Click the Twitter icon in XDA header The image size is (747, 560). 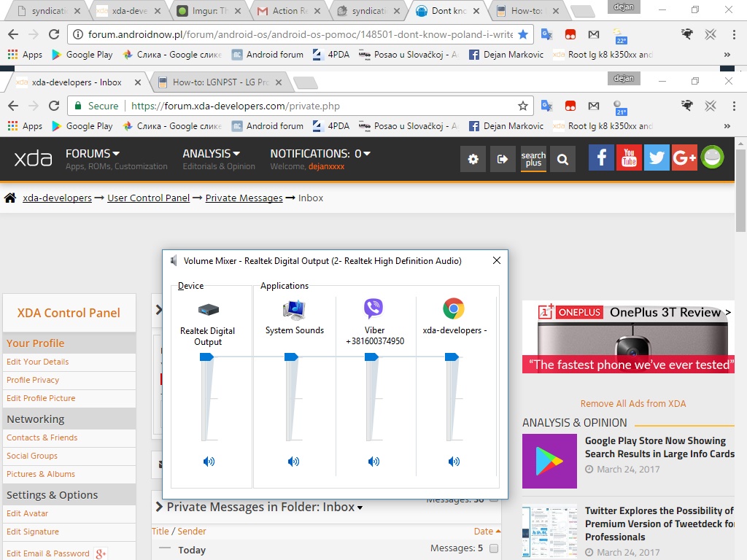tap(657, 158)
